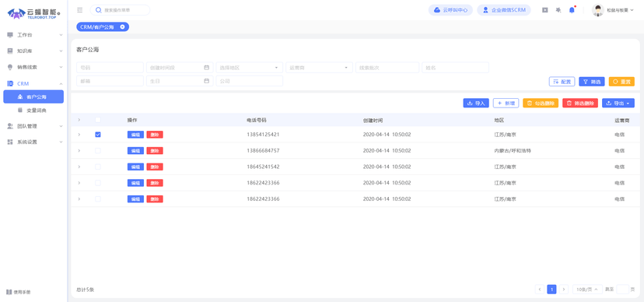Screen dimensions: 644x302
Task: Click 配置 column settings button
Action: coord(562,82)
